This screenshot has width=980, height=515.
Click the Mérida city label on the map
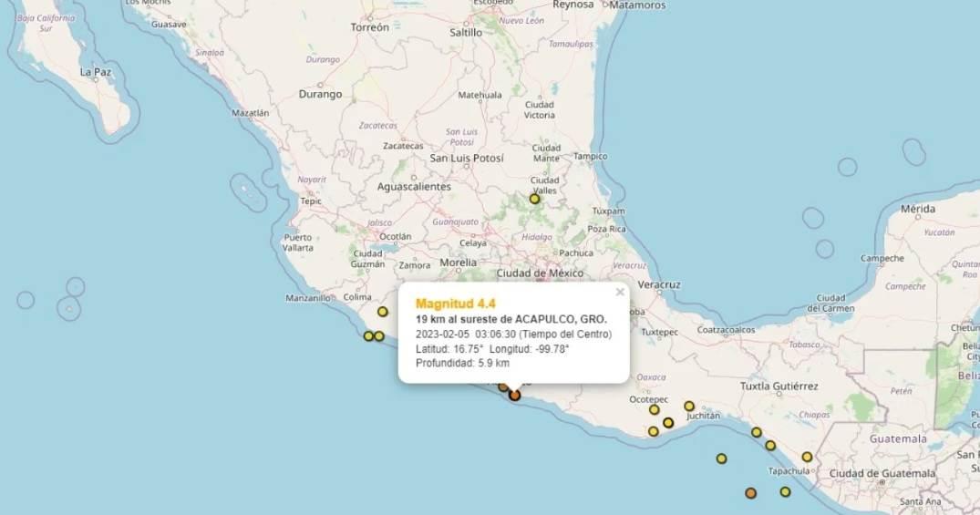pyautogui.click(x=917, y=209)
